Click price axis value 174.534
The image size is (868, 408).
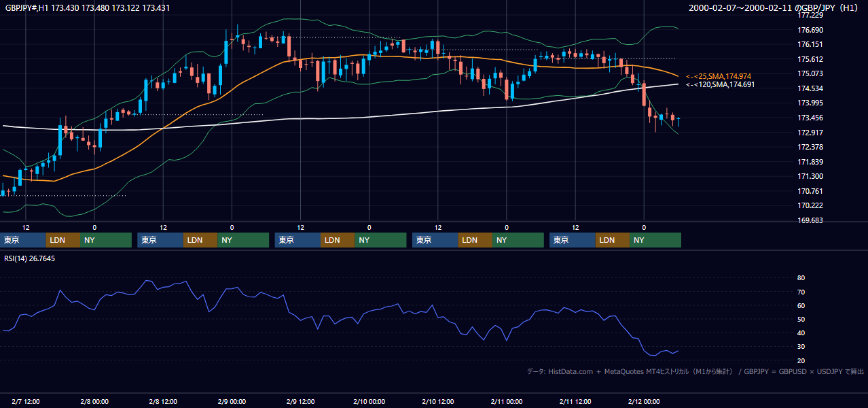pyautogui.click(x=810, y=89)
